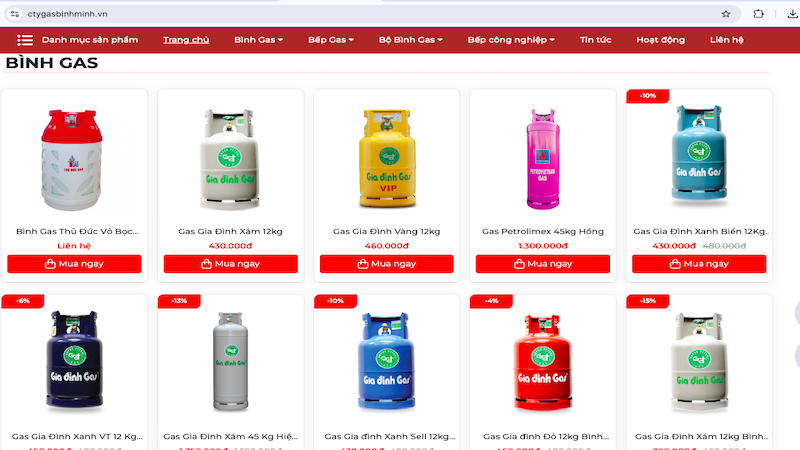Open the Tin tức menu item
800x450 pixels.
pos(595,40)
